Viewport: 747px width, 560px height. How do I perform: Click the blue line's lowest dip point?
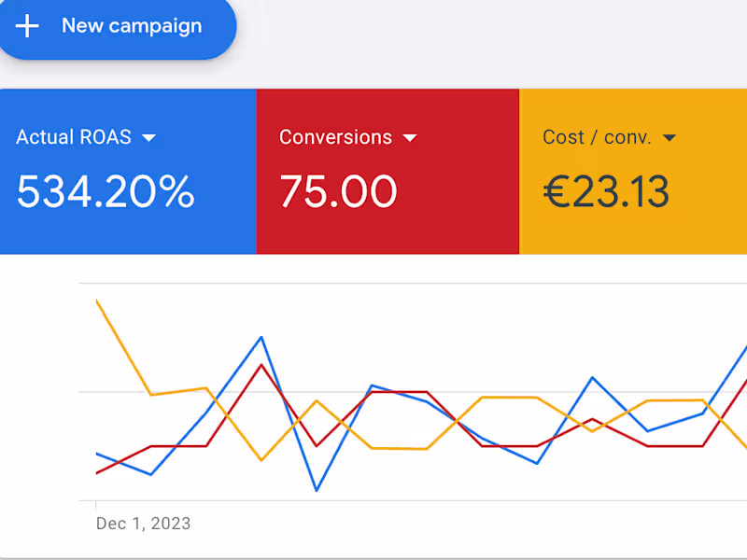tap(317, 490)
